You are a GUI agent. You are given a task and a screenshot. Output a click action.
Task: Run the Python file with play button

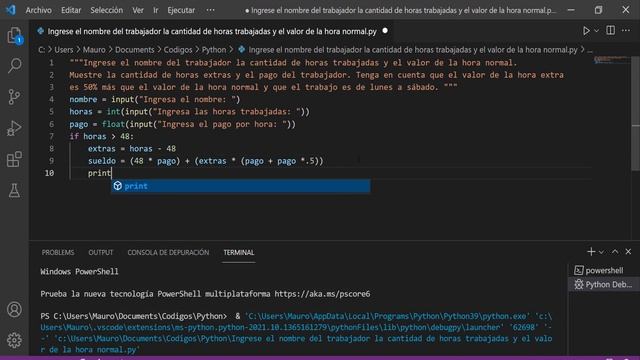586,31
